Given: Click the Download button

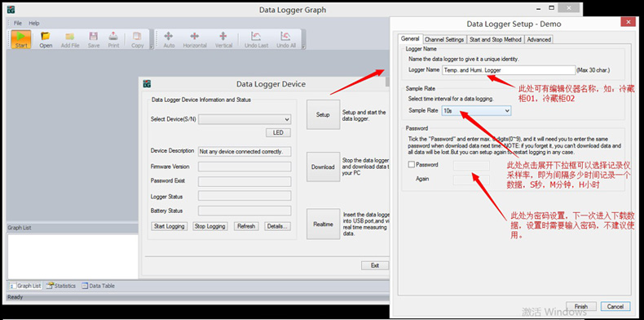Looking at the screenshot, I should [324, 167].
